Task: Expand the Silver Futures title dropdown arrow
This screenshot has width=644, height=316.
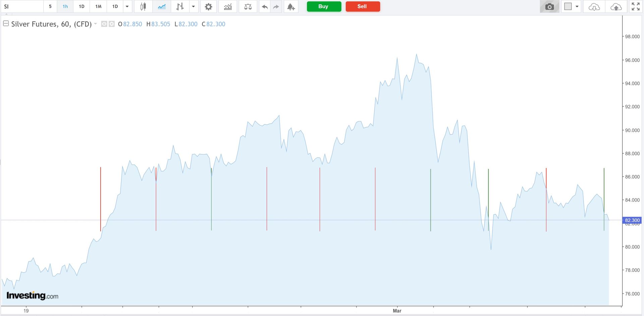Action: tap(96, 24)
